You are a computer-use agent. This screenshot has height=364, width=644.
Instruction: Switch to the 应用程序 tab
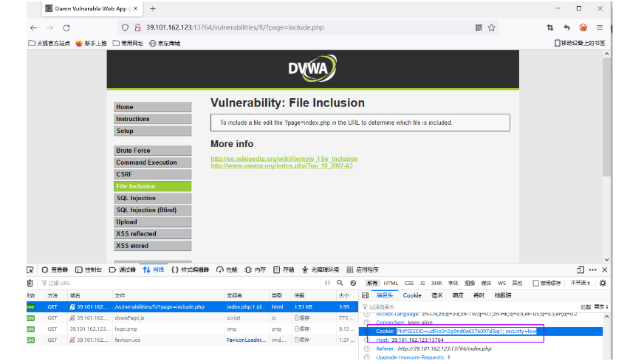point(363,270)
